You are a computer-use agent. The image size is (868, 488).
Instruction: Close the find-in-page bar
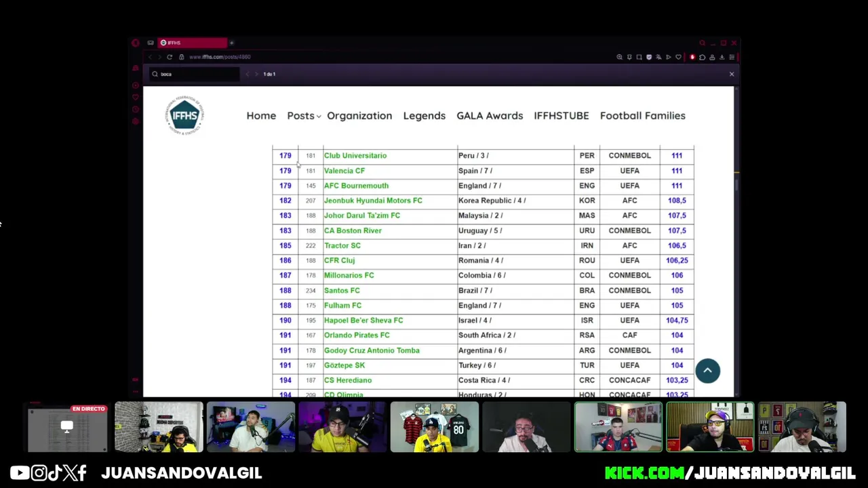click(x=732, y=74)
